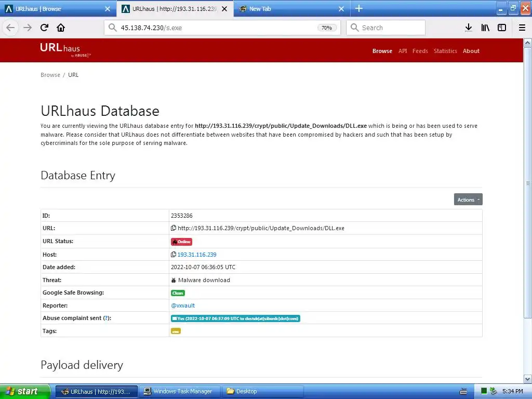Open the browser hamburger menu
The height and width of the screenshot is (399, 532).
pyautogui.click(x=522, y=28)
